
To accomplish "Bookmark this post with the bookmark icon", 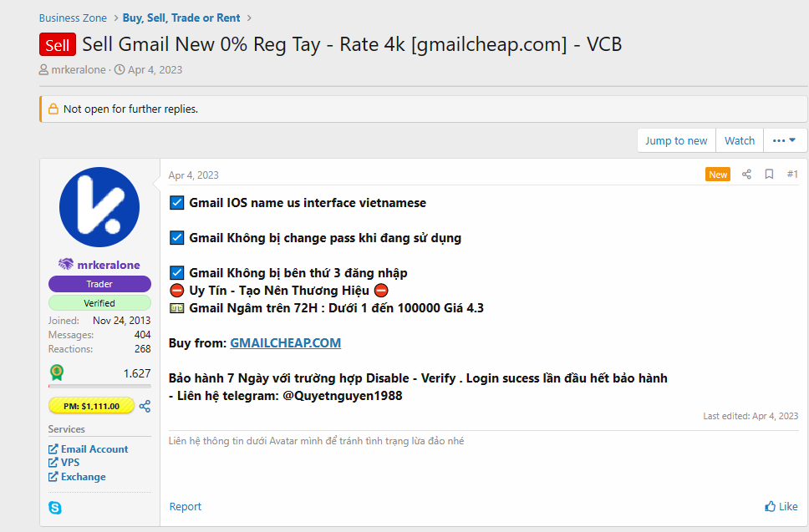I will pos(769,175).
